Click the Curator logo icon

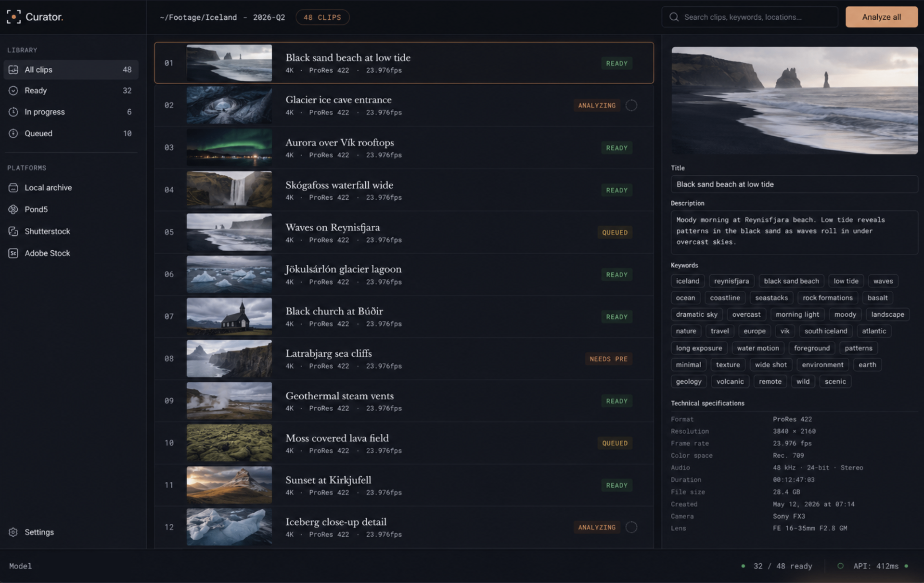13,17
